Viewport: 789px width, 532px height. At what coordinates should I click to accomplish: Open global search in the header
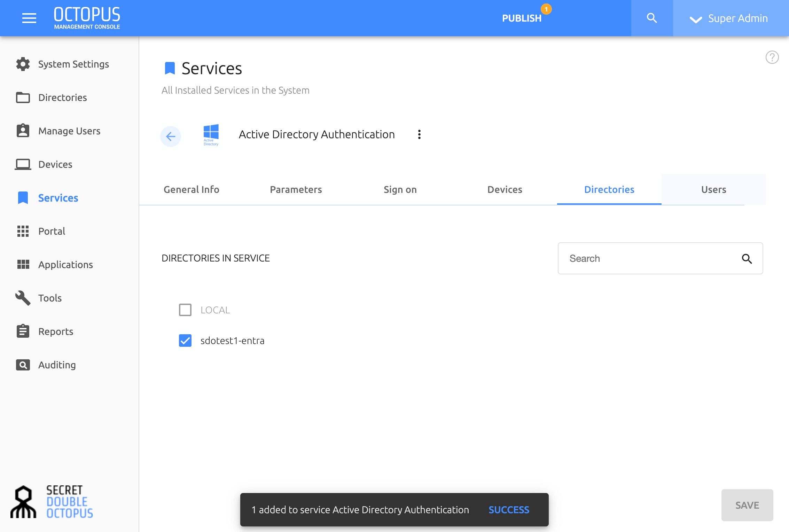(x=652, y=18)
